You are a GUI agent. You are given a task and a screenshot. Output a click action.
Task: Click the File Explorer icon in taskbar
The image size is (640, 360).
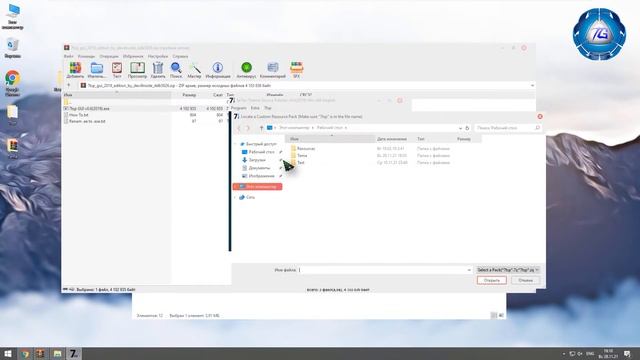(x=57, y=353)
